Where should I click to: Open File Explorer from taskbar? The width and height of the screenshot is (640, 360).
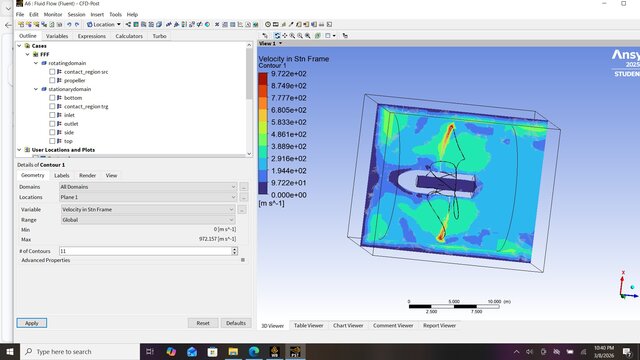pos(233,351)
